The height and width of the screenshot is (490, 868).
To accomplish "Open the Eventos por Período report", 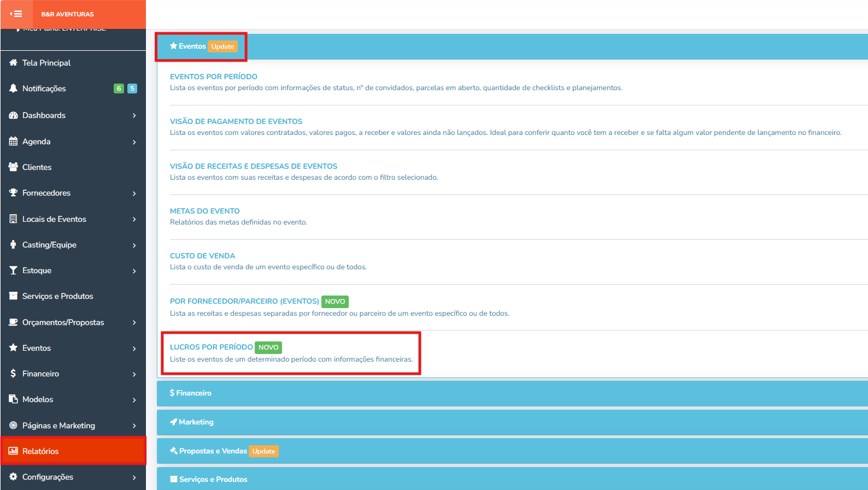I will [213, 76].
